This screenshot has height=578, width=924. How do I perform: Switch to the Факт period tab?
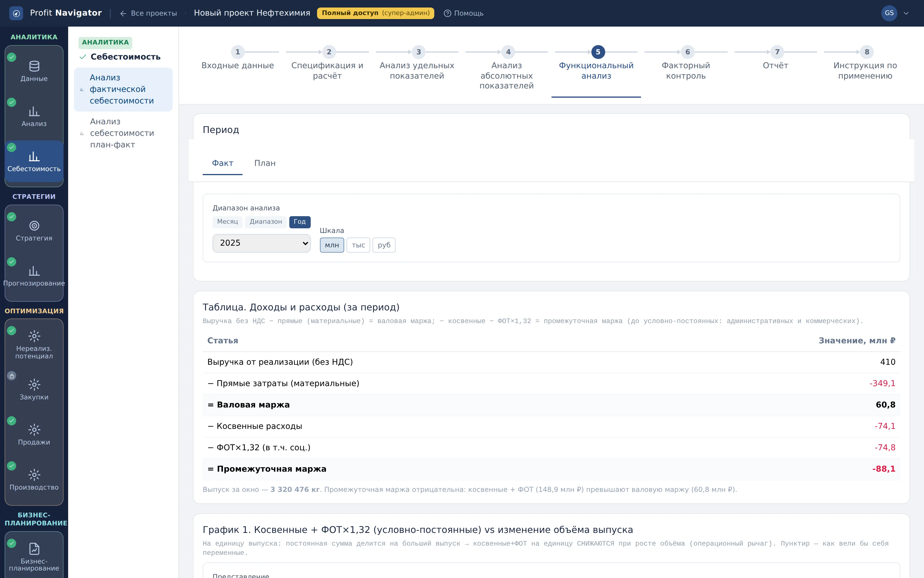(222, 163)
